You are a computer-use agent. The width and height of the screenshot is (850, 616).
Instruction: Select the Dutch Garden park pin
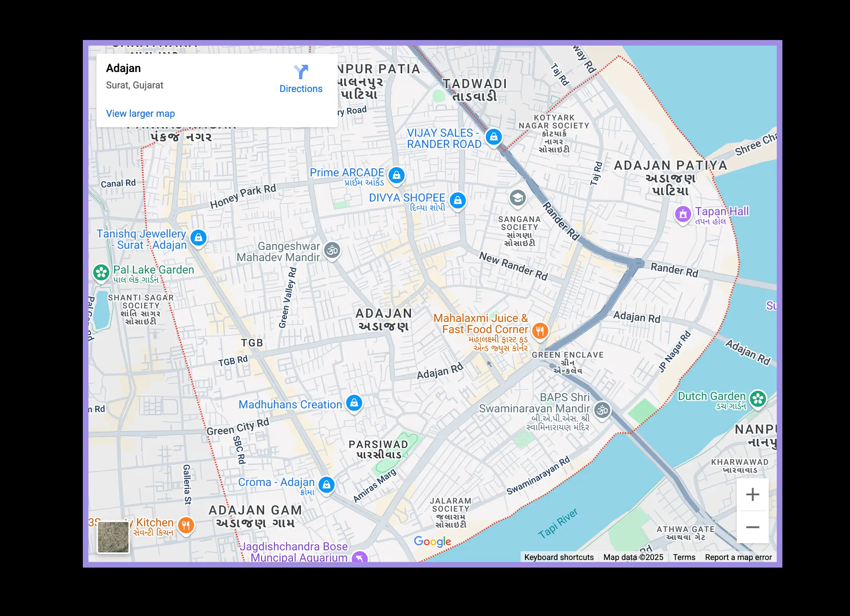click(x=758, y=399)
